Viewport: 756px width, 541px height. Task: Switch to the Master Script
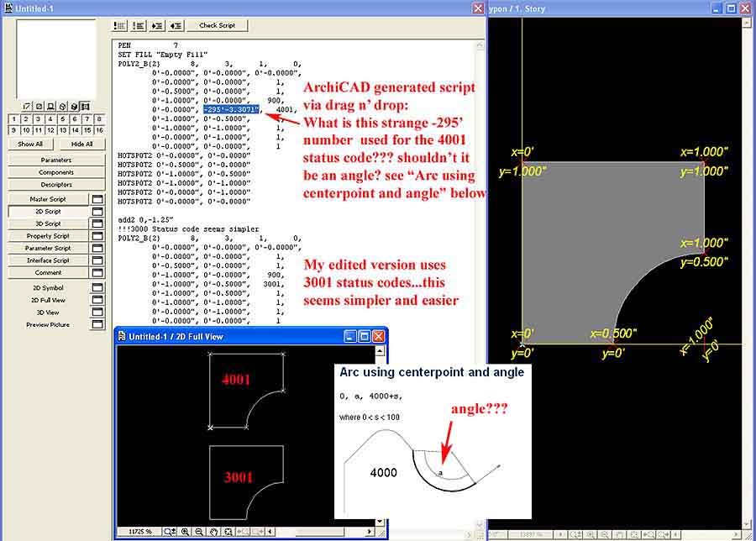coord(48,198)
